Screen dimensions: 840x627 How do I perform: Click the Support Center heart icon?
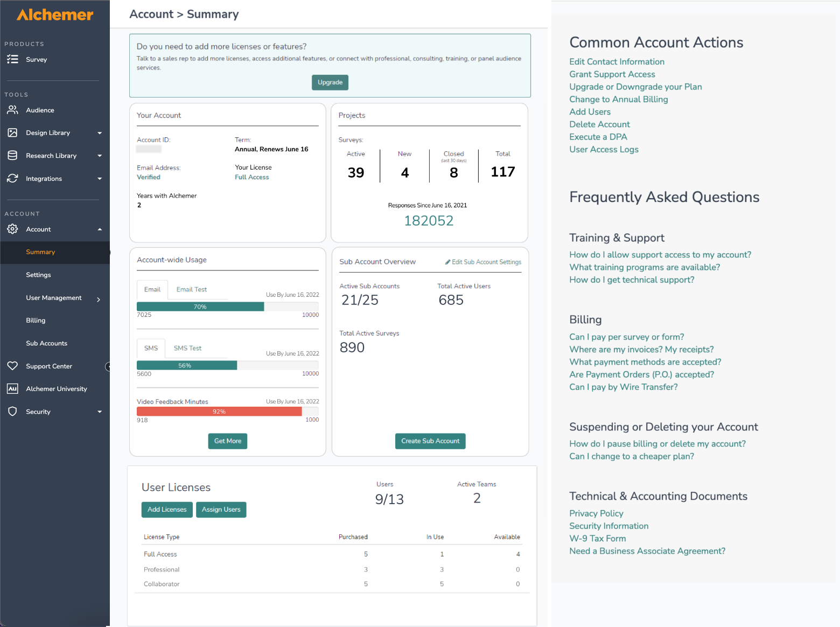(x=12, y=366)
